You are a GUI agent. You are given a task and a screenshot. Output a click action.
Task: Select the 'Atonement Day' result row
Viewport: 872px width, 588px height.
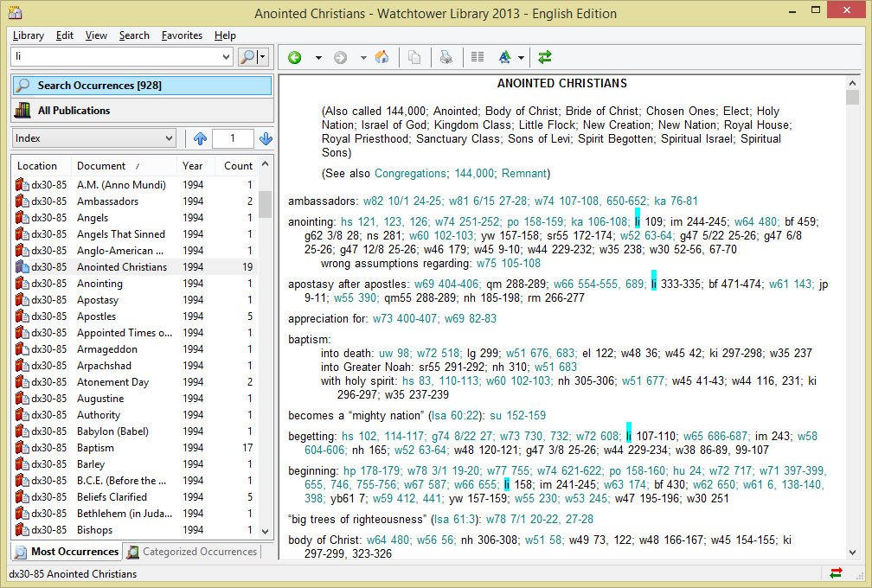[x=135, y=382]
